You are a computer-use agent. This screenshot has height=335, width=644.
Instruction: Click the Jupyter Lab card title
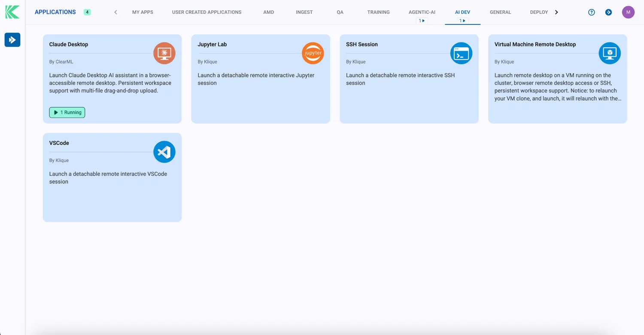212,44
